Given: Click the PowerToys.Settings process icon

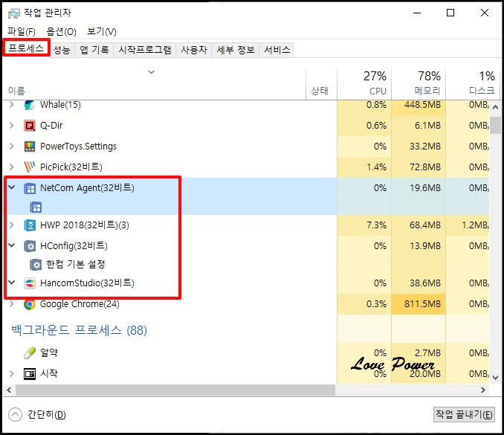Looking at the screenshot, I should (30, 146).
